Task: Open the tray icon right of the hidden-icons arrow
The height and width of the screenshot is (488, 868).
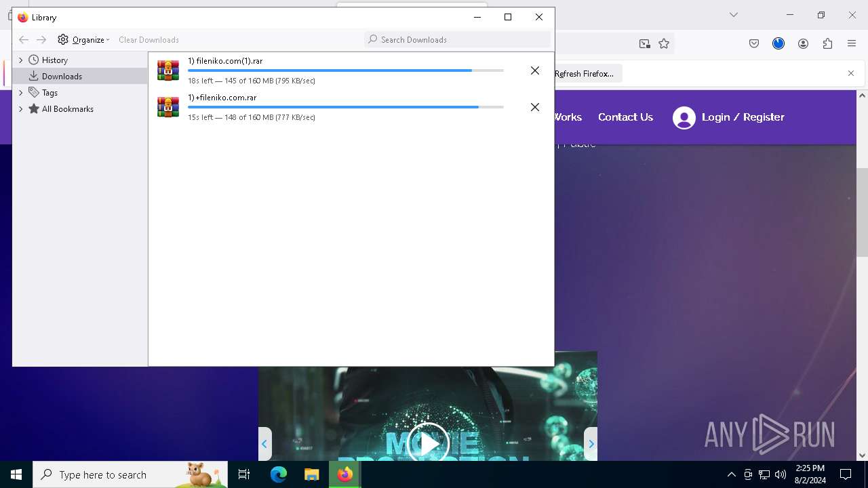Action: 748,474
